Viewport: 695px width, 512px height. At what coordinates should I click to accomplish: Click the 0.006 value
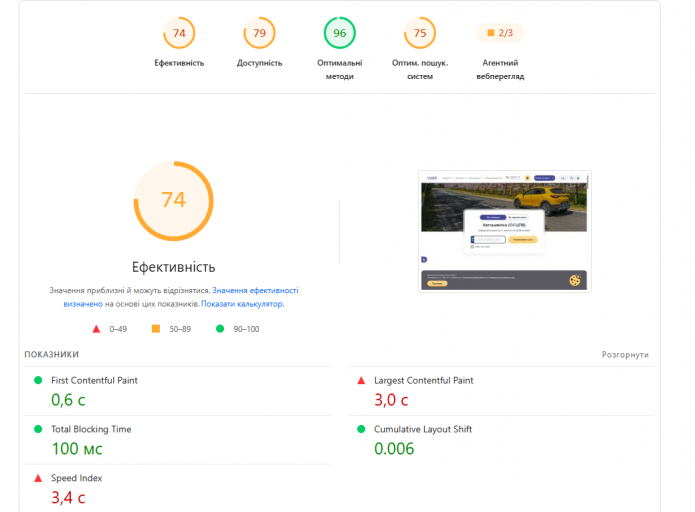click(394, 449)
